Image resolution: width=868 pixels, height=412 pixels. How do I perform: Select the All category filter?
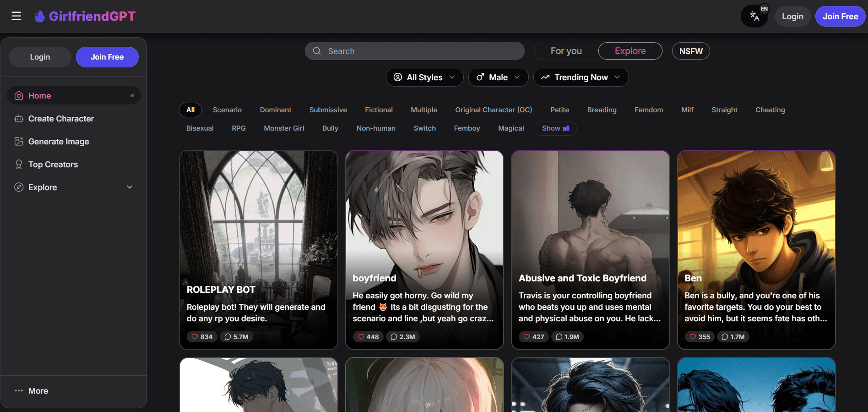coord(190,110)
